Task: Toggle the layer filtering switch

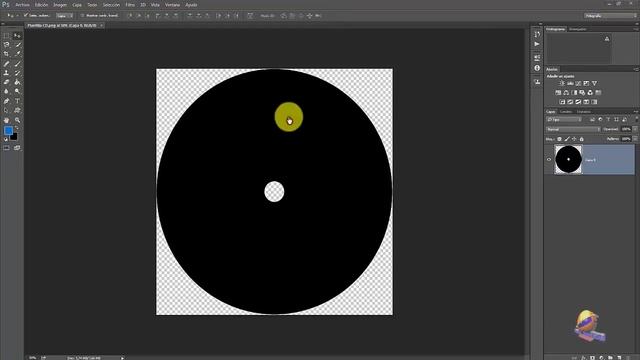Action: coord(636,119)
